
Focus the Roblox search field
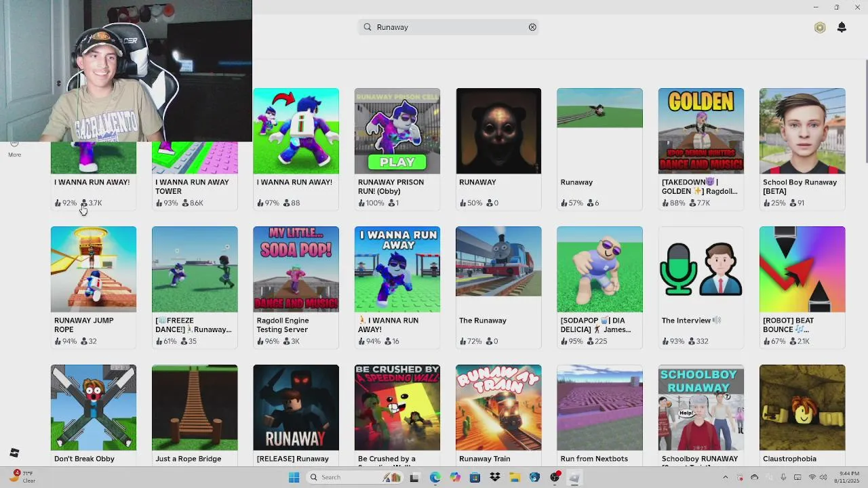448,27
